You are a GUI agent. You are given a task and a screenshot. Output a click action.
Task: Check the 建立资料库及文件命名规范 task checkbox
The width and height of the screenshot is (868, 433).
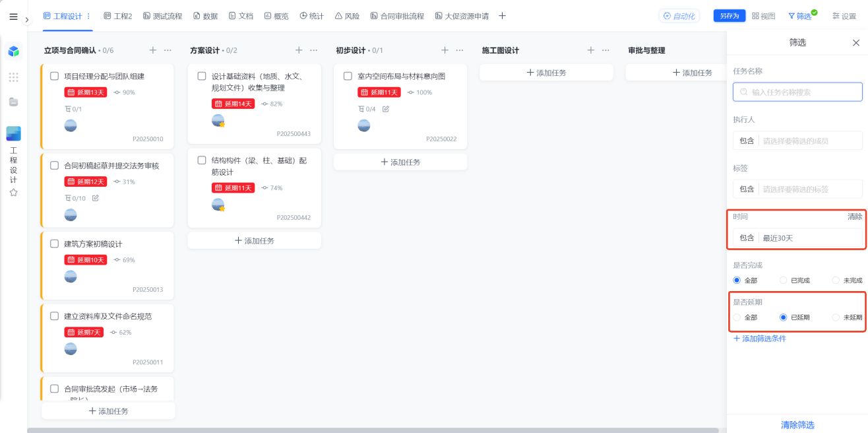click(x=55, y=316)
